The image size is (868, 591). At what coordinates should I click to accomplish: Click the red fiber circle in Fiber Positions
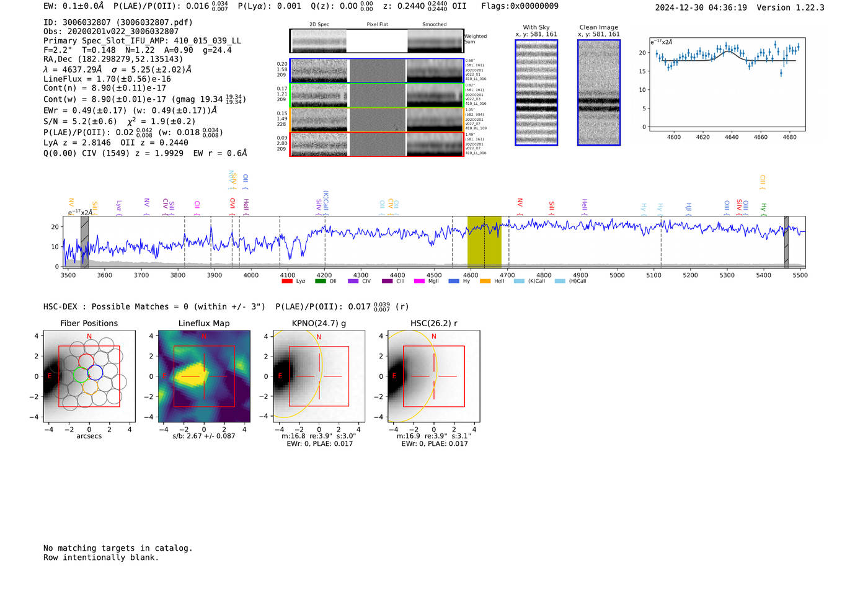pos(86,361)
